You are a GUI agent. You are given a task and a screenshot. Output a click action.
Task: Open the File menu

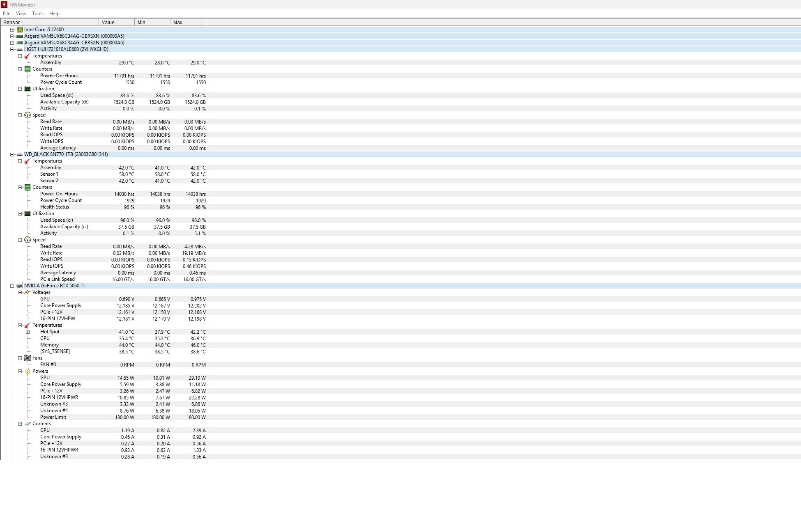pyautogui.click(x=7, y=14)
